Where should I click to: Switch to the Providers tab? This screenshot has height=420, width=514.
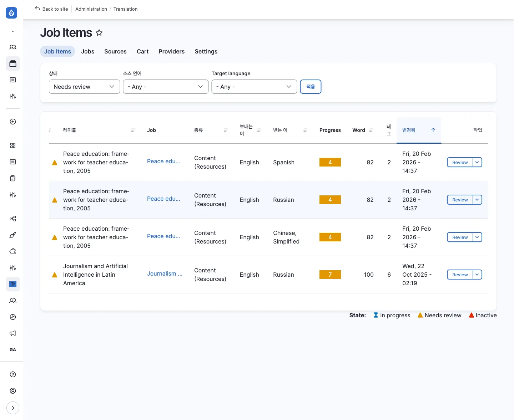point(171,51)
